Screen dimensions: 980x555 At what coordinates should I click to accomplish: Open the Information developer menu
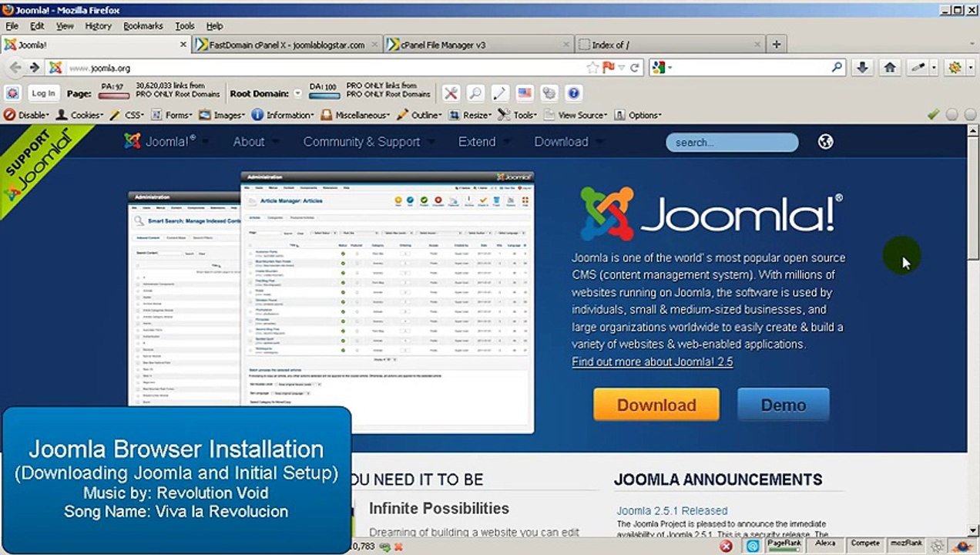click(283, 115)
